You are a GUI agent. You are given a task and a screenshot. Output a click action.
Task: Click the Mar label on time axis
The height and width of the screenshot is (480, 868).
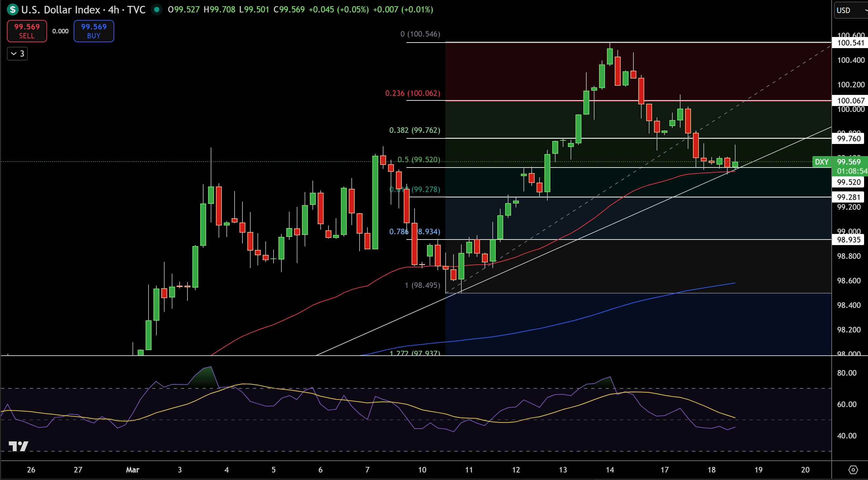(x=133, y=470)
